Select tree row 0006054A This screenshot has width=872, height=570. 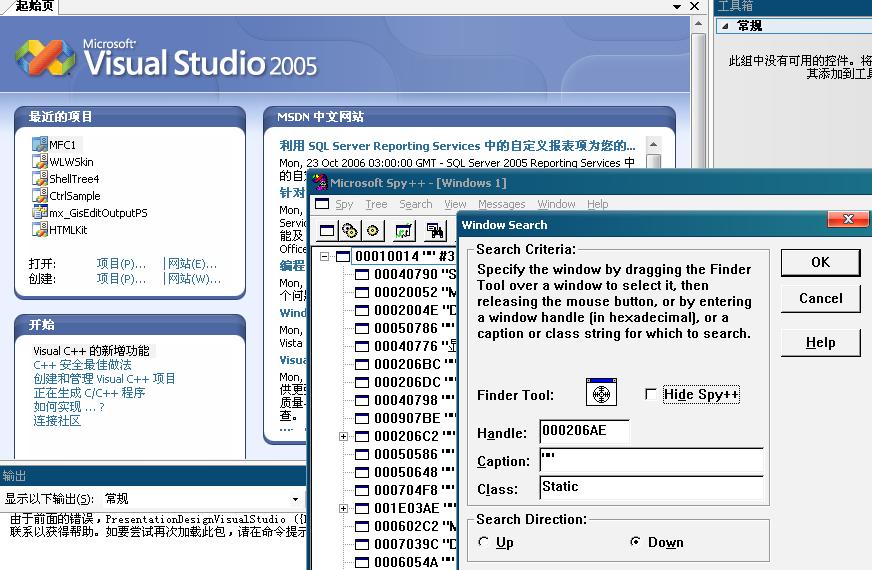tap(405, 562)
